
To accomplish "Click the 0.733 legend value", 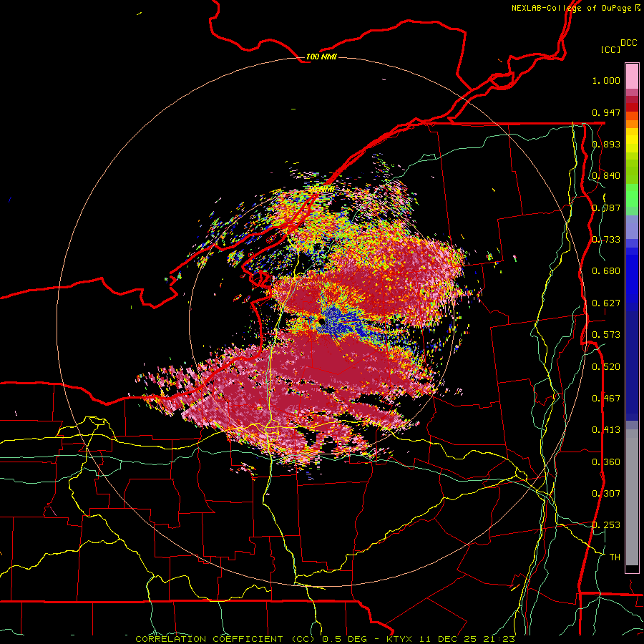I will click(x=606, y=240).
